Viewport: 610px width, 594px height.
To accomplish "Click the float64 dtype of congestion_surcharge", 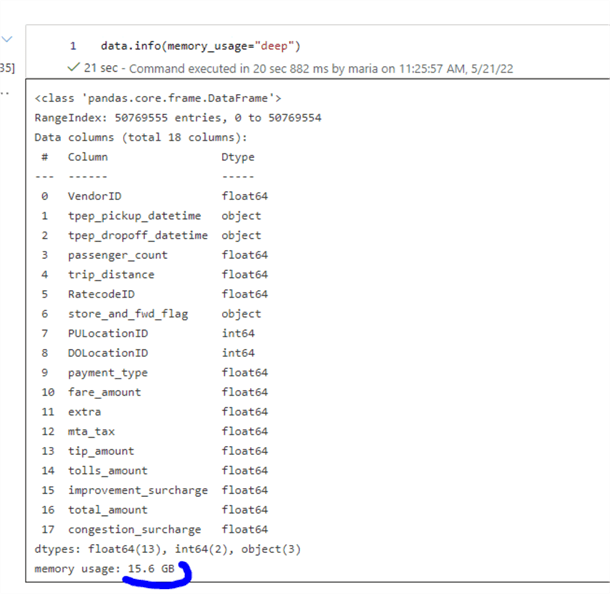I will pyautogui.click(x=245, y=529).
